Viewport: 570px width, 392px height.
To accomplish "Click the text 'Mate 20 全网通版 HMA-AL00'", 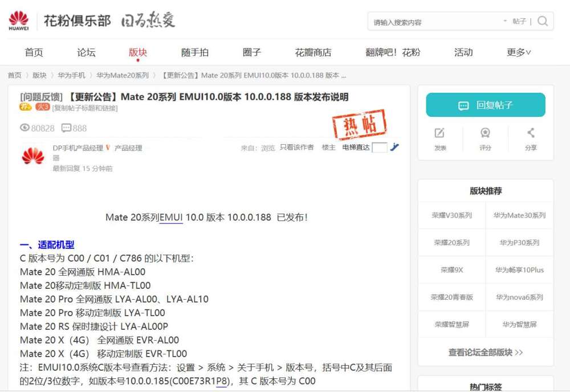I will pos(83,272).
